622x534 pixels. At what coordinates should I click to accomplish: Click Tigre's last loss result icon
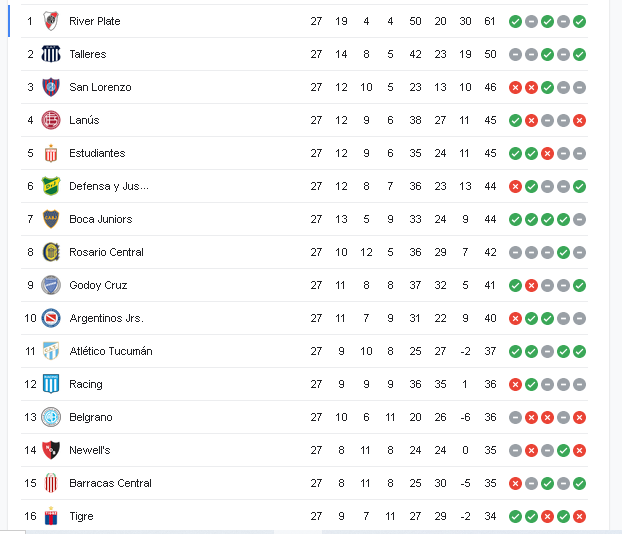pyautogui.click(x=580, y=516)
